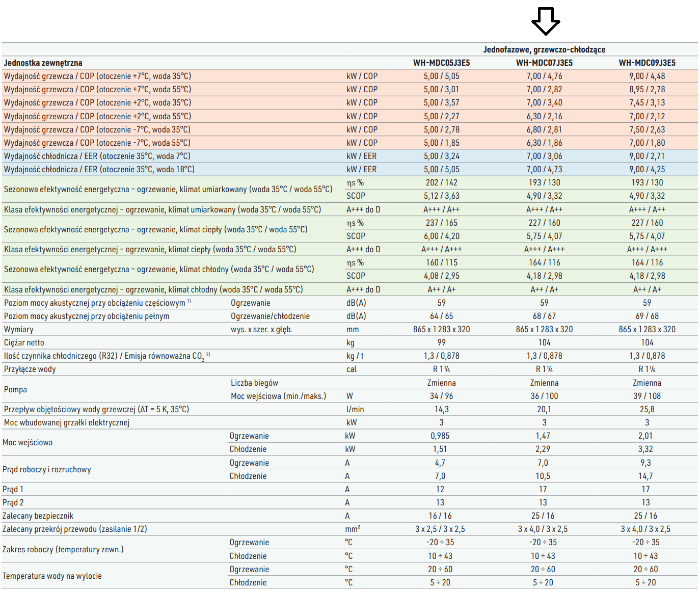This screenshot has width=700, height=591.
Task: Click the 'Prąd 2' row label
Action: [x=13, y=502]
